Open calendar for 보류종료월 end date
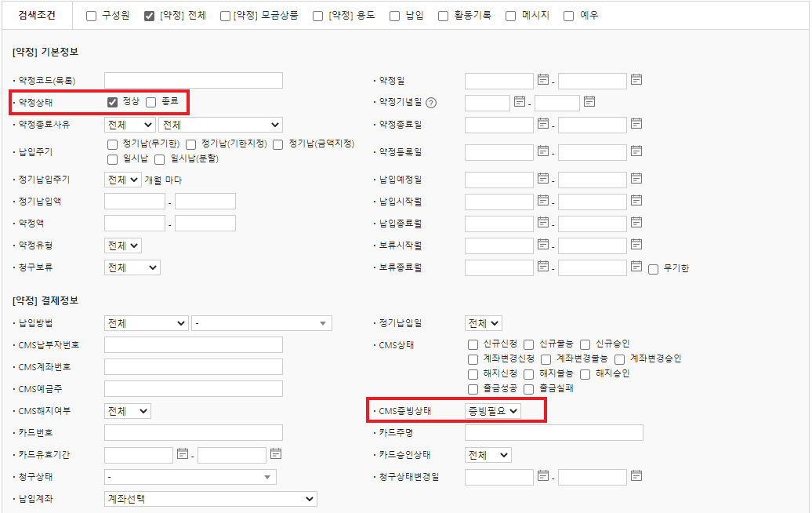 [x=636, y=267]
